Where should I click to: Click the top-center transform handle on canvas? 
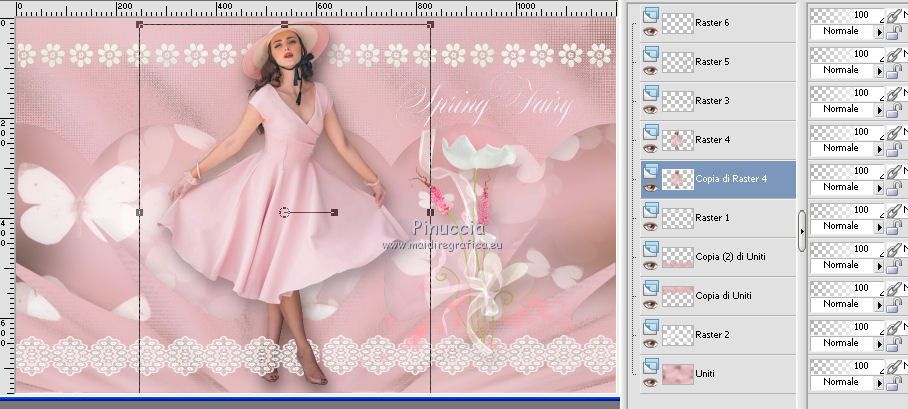(284, 24)
